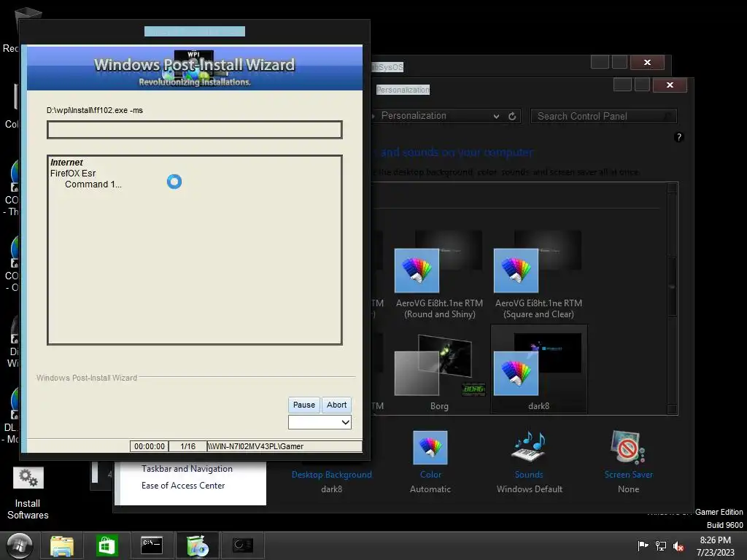Switch to the dark window taskbar icon
The width and height of the screenshot is (747, 560).
coord(242,545)
